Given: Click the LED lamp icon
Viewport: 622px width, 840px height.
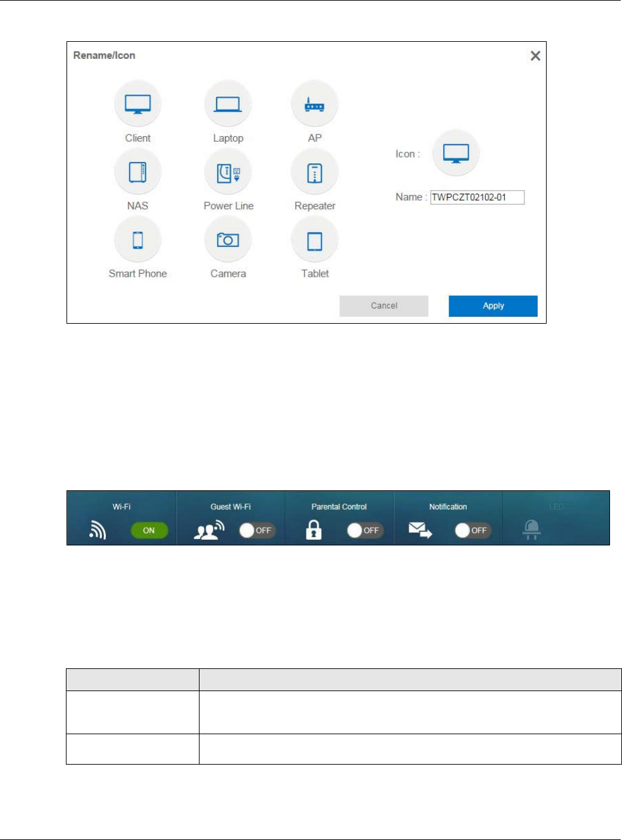Looking at the screenshot, I should point(531,530).
